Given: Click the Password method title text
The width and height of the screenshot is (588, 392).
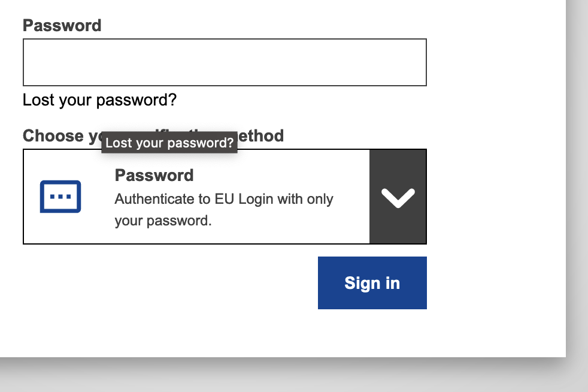Looking at the screenshot, I should point(154,175).
